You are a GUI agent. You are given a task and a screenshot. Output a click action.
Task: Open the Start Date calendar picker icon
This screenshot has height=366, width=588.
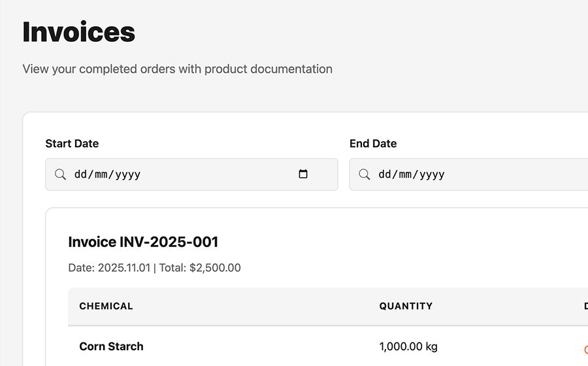(x=303, y=175)
